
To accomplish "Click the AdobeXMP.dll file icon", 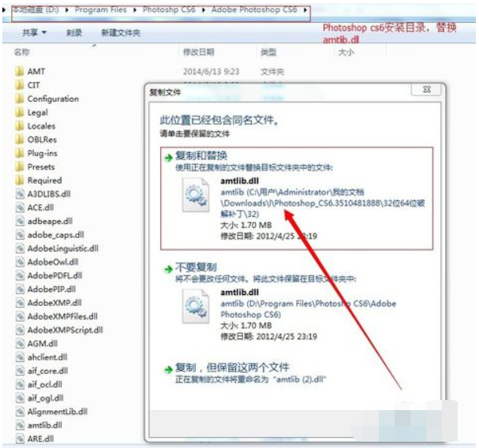I will click(x=21, y=303).
